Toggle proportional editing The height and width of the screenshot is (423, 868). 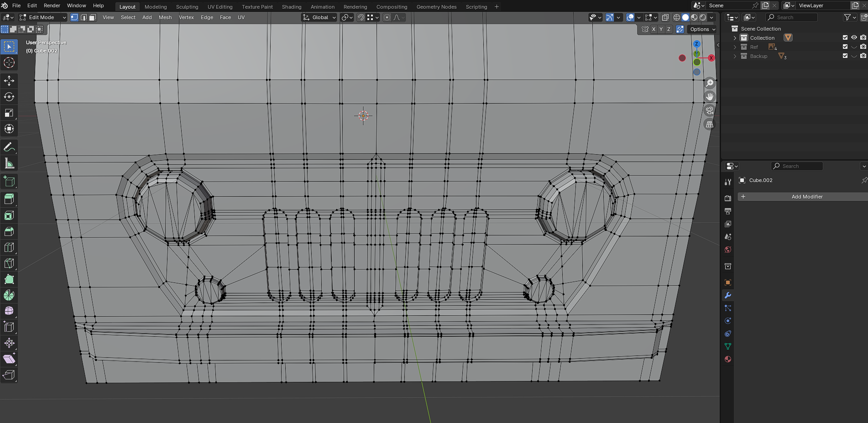click(x=387, y=17)
